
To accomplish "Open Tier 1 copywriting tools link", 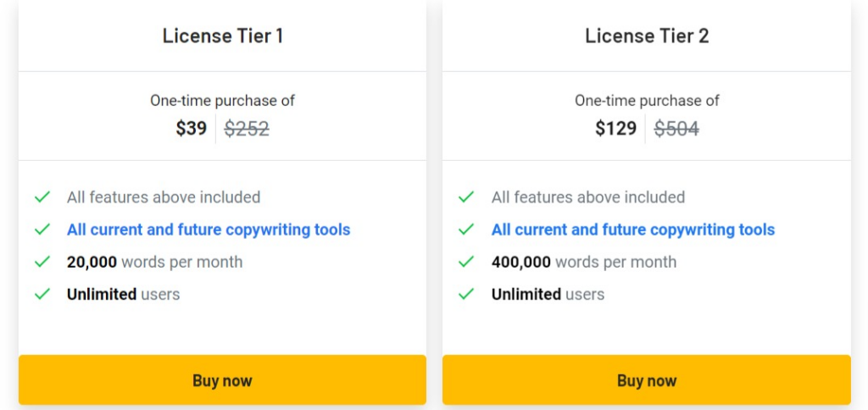I will click(x=209, y=230).
